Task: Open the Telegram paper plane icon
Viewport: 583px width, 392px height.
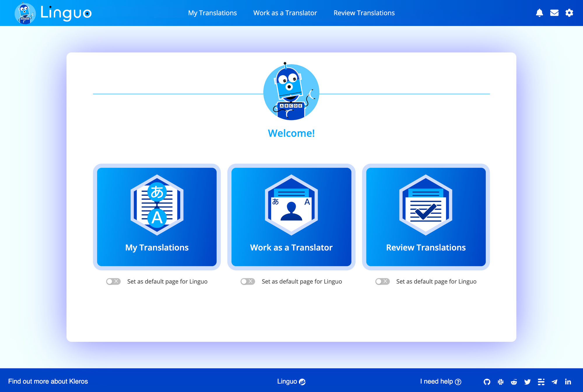Action: pos(554,382)
